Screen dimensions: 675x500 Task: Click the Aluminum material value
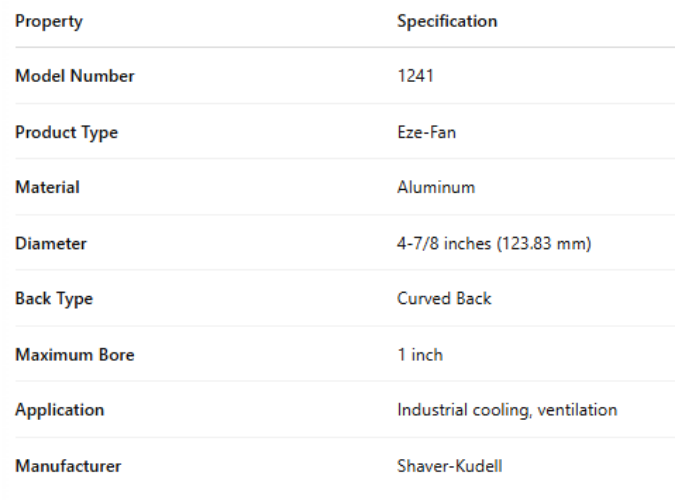pyautogui.click(x=436, y=187)
